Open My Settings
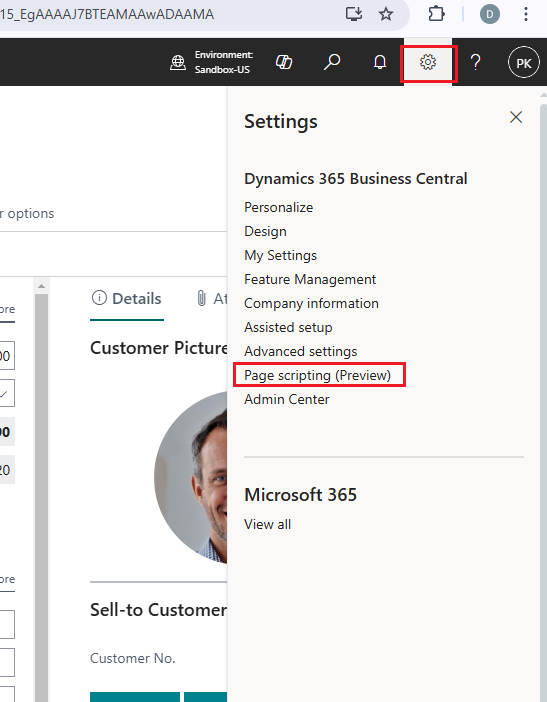This screenshot has width=547, height=702. 280,255
